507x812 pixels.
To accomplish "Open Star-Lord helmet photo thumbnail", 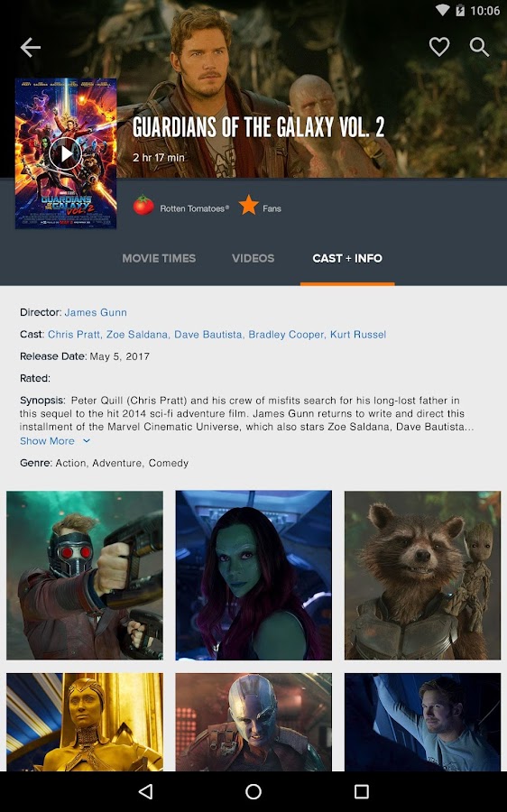I will [85, 576].
